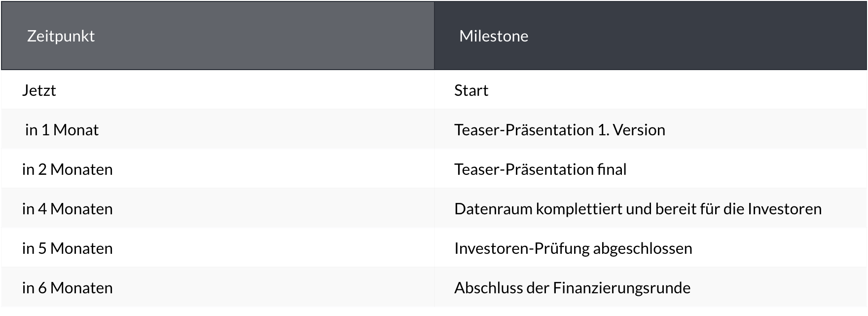The height and width of the screenshot is (316, 868).
Task: Select 'Teaser-Präsentation 1. Version' cell
Action: tap(559, 130)
